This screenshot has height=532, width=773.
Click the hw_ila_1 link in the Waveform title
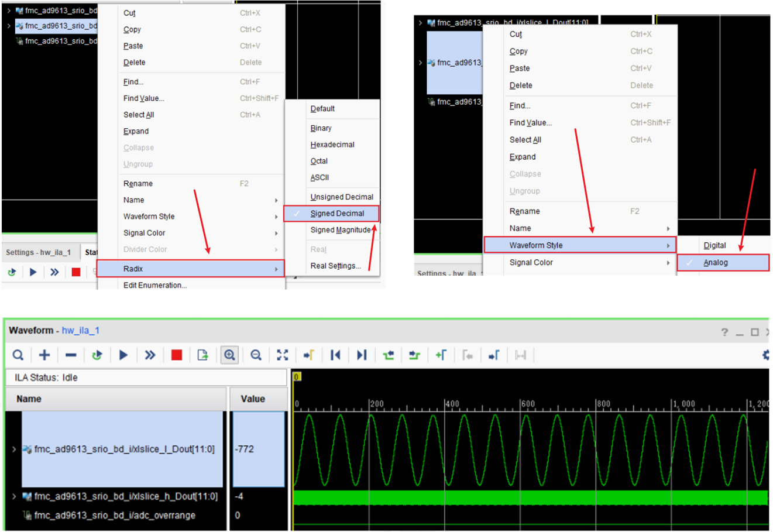(x=81, y=330)
